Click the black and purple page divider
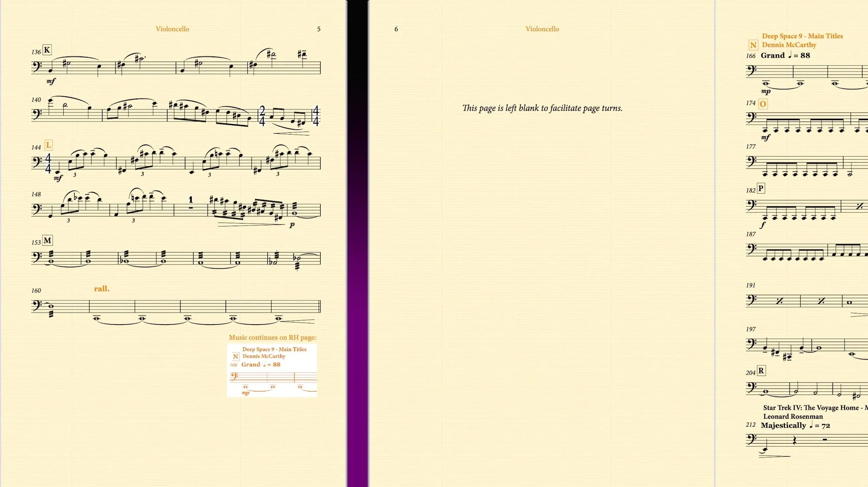This screenshot has height=487, width=868. [357, 243]
